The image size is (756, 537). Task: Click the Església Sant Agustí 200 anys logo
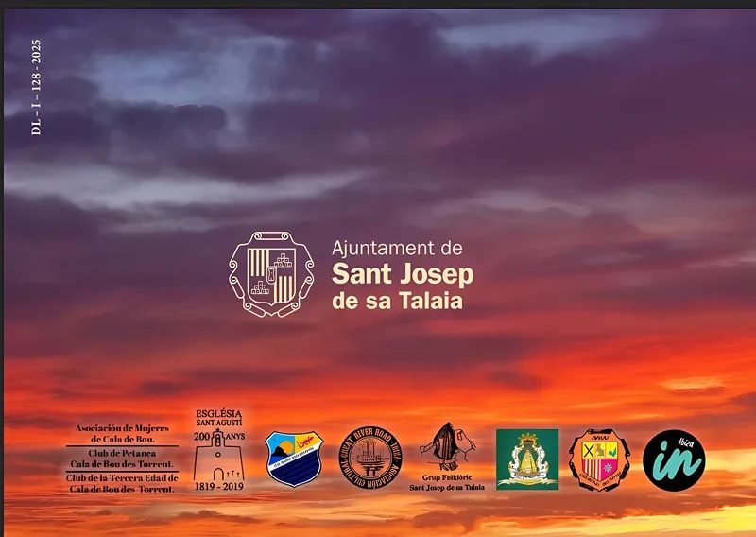[219, 450]
